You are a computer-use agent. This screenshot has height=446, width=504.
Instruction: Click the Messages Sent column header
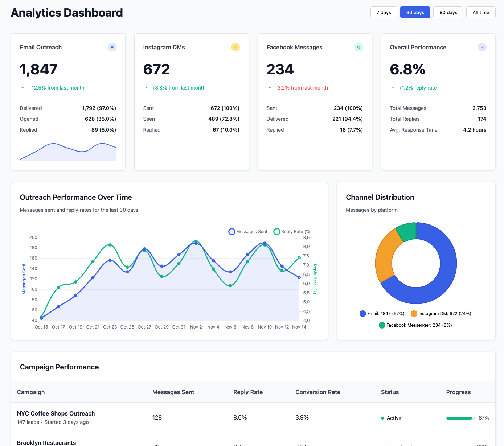pos(173,392)
